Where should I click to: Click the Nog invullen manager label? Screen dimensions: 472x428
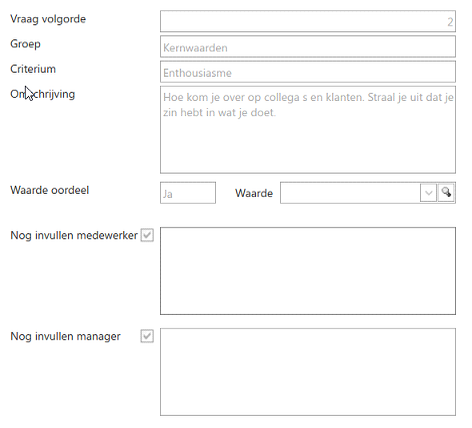point(65,336)
